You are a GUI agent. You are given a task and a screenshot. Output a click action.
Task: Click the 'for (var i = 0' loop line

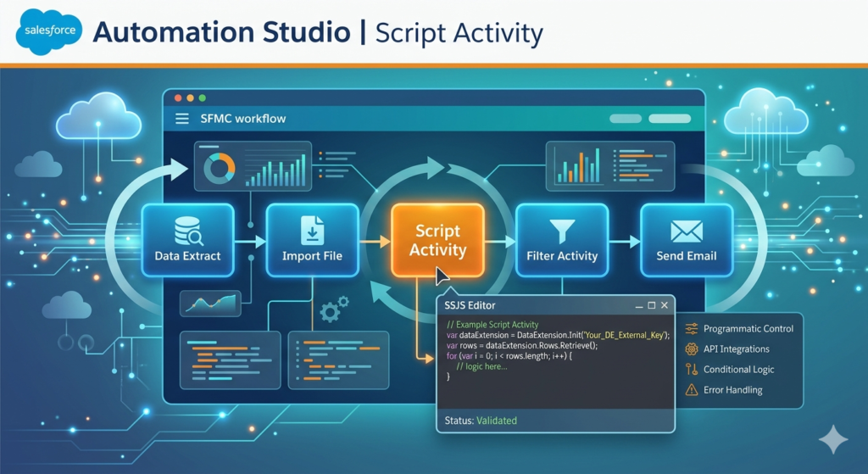point(509,356)
